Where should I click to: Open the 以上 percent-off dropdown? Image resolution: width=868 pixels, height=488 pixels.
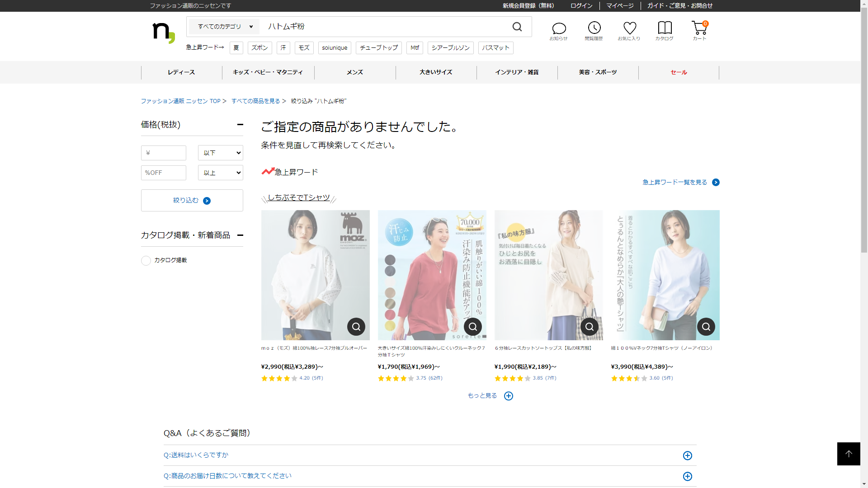(221, 173)
